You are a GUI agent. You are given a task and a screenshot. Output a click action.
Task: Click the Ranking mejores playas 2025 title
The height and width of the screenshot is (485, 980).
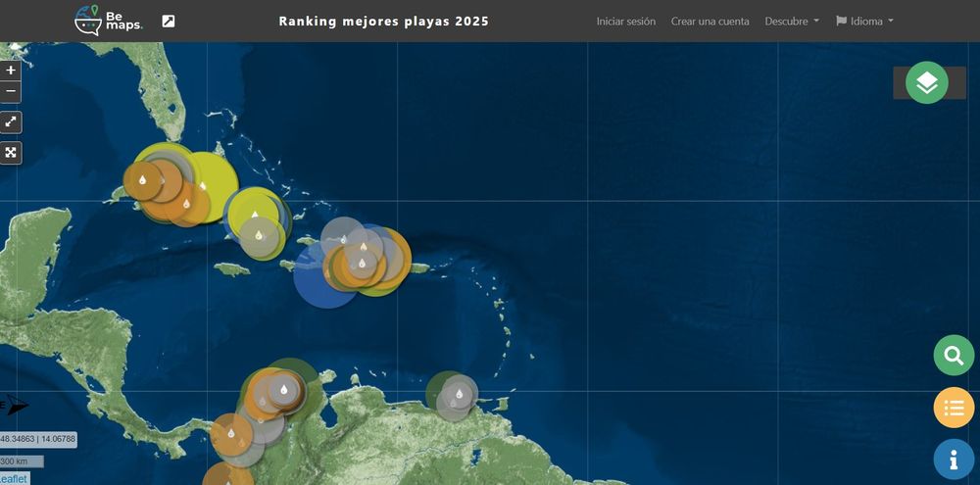click(x=384, y=22)
